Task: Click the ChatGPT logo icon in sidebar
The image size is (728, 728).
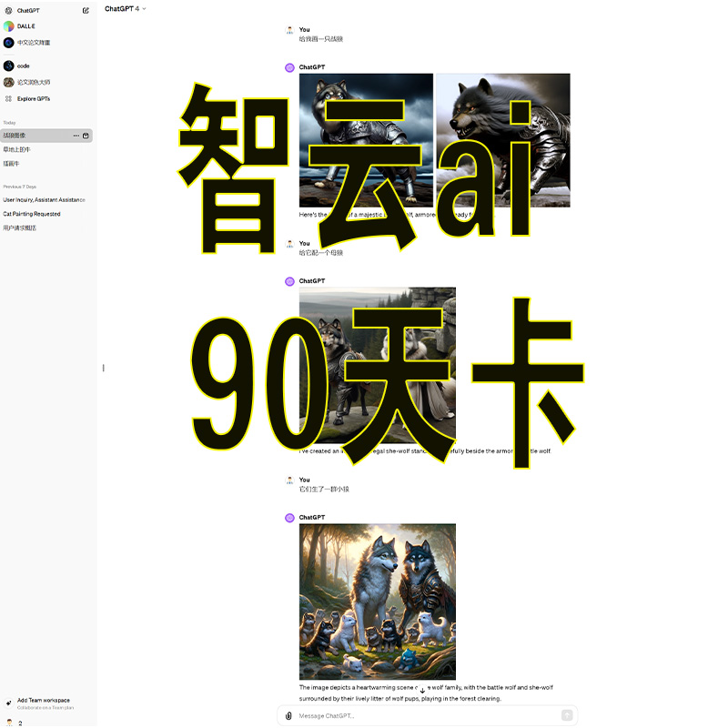Action: [8, 10]
